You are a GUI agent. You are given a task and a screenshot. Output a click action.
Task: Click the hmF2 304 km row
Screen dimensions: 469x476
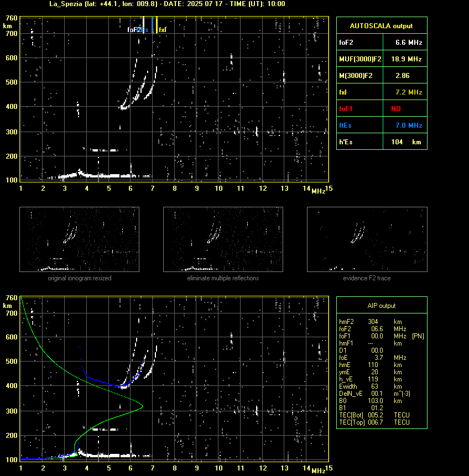pos(371,322)
